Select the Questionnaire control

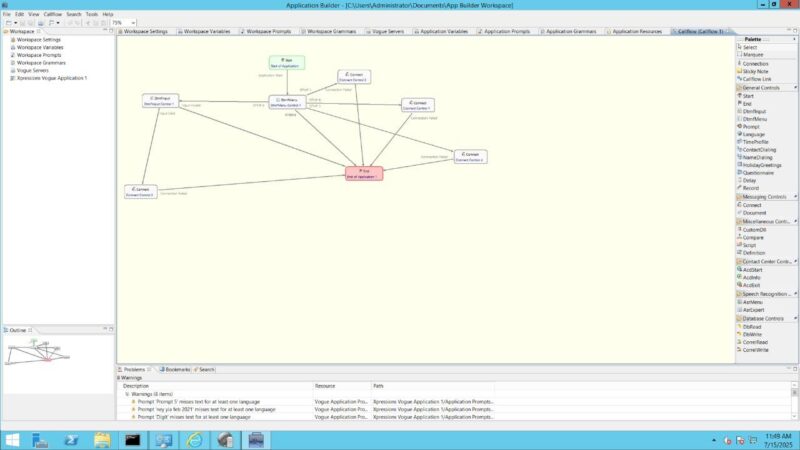(759, 173)
